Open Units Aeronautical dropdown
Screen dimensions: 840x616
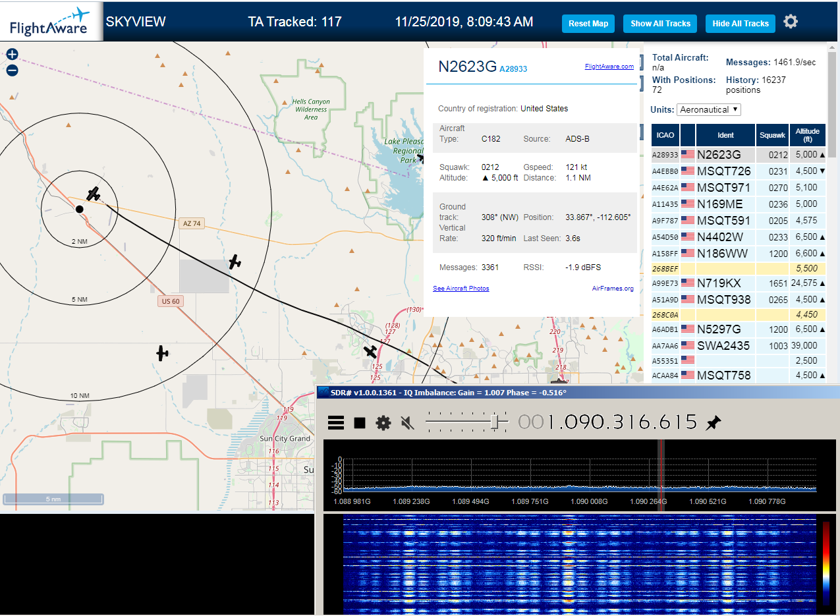click(709, 109)
